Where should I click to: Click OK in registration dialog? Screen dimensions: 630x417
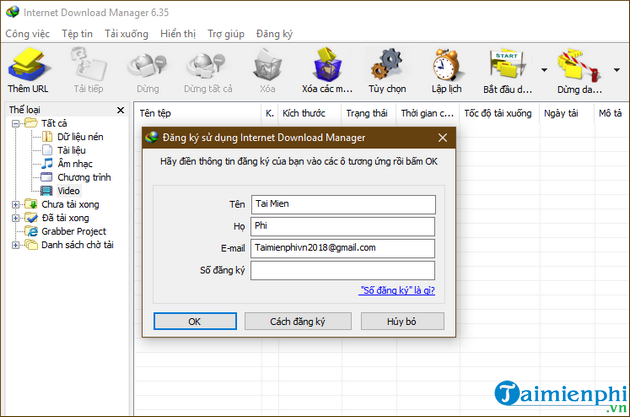[x=195, y=321]
